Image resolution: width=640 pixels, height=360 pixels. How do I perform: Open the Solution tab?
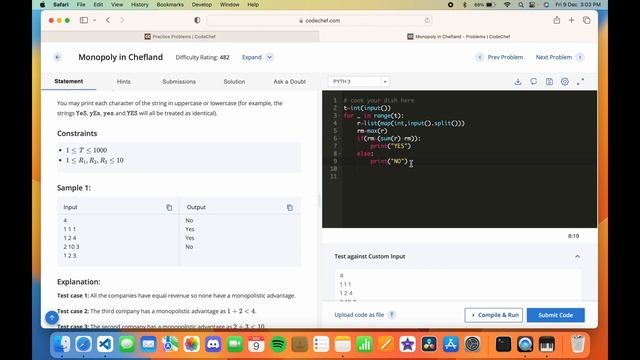tap(234, 82)
